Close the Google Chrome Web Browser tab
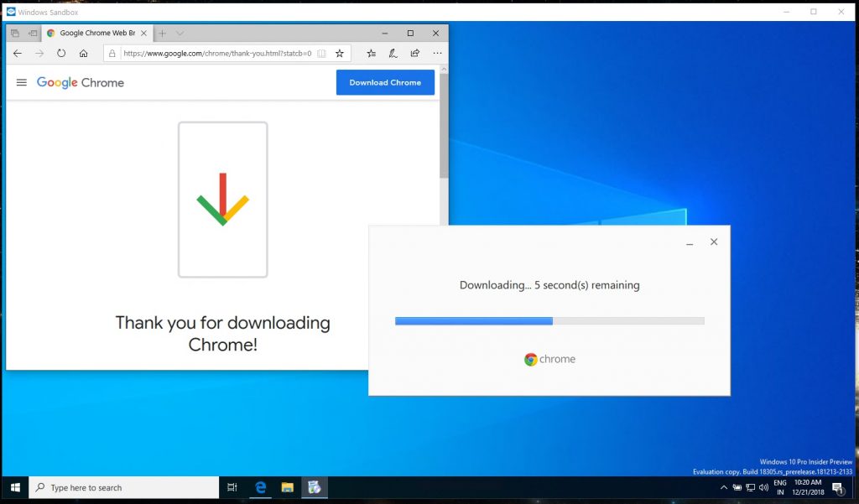 143,33
